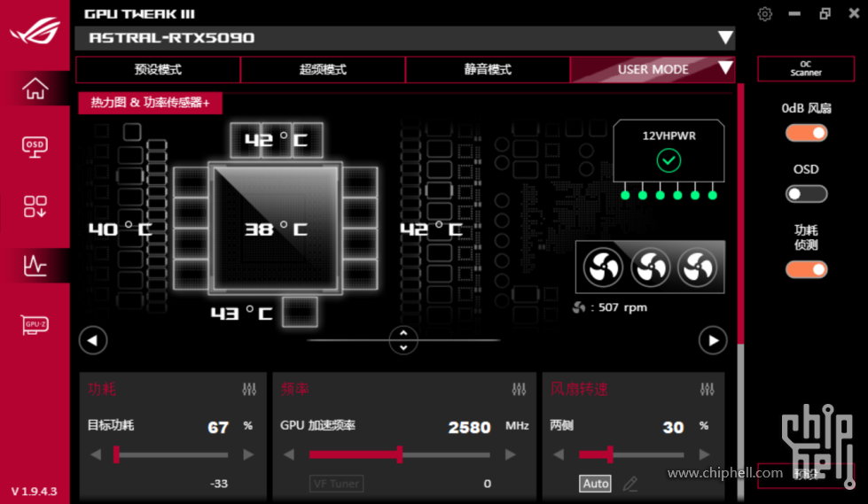Open OC Scanner
The height and width of the screenshot is (504, 868).
pyautogui.click(x=806, y=68)
